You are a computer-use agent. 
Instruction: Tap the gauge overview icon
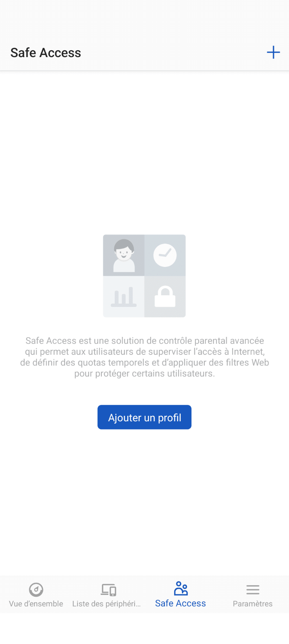pyautogui.click(x=36, y=589)
